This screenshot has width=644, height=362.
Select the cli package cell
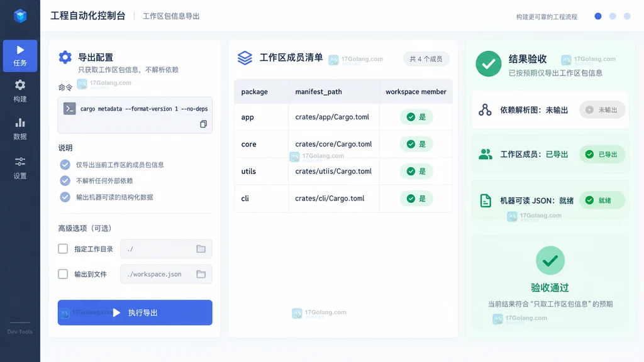click(261, 198)
